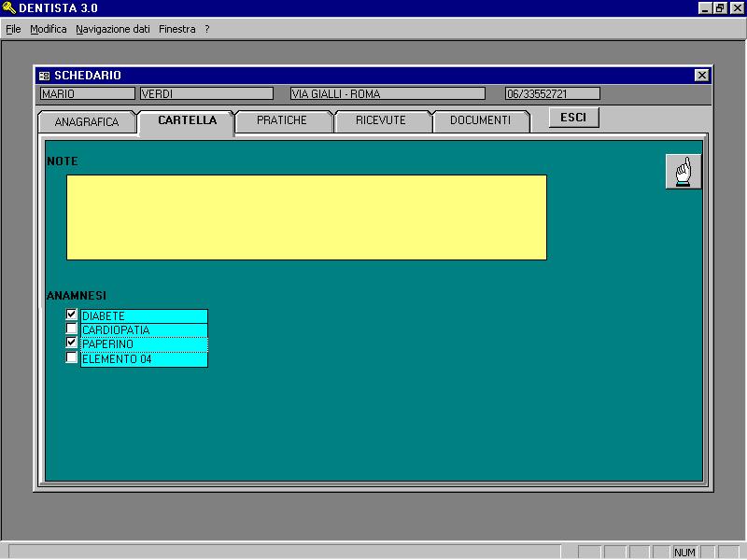Image resolution: width=747 pixels, height=560 pixels.
Task: Minimize the DENTISTA application window
Action: [705, 7]
